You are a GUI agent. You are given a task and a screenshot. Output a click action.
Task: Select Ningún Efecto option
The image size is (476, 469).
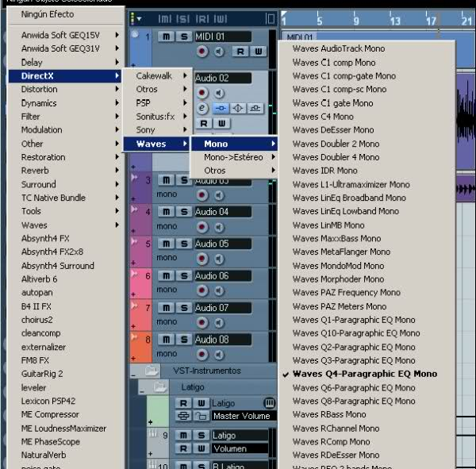click(47, 14)
